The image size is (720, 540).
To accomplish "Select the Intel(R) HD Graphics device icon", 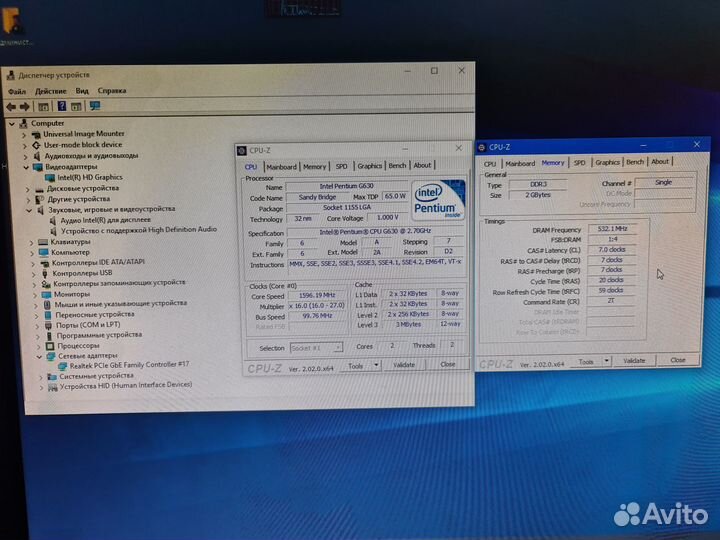I will (50, 177).
